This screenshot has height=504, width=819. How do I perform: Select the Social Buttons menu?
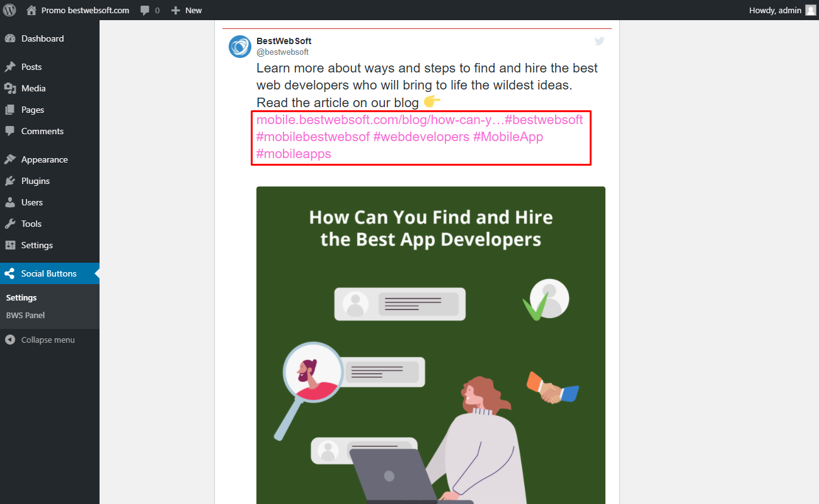50,273
